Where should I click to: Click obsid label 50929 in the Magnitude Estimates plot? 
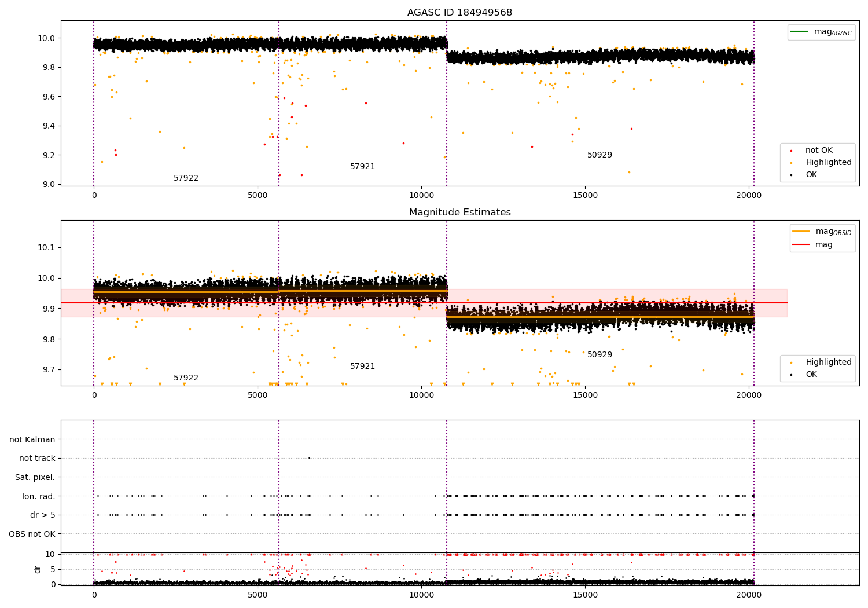click(599, 355)
